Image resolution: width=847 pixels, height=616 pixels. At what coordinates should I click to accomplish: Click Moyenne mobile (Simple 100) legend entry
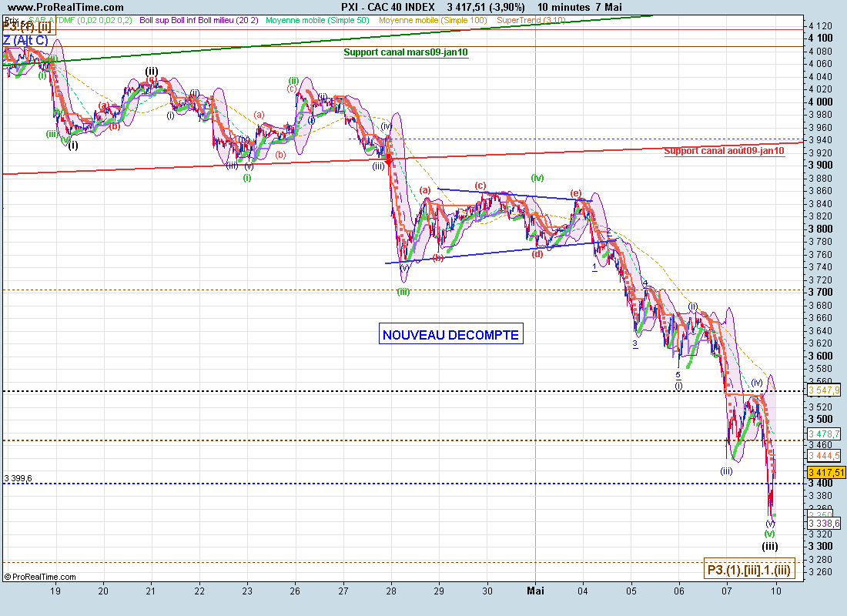pyautogui.click(x=433, y=20)
